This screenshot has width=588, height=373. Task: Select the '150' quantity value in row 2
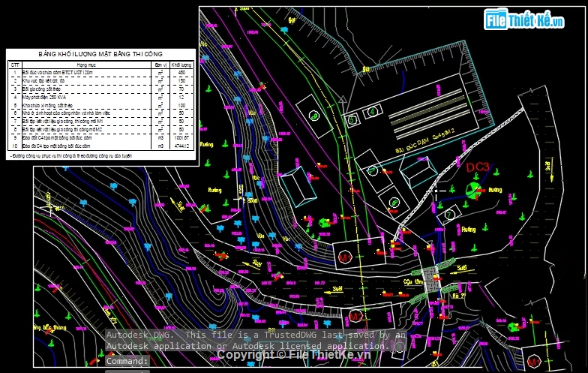point(181,81)
